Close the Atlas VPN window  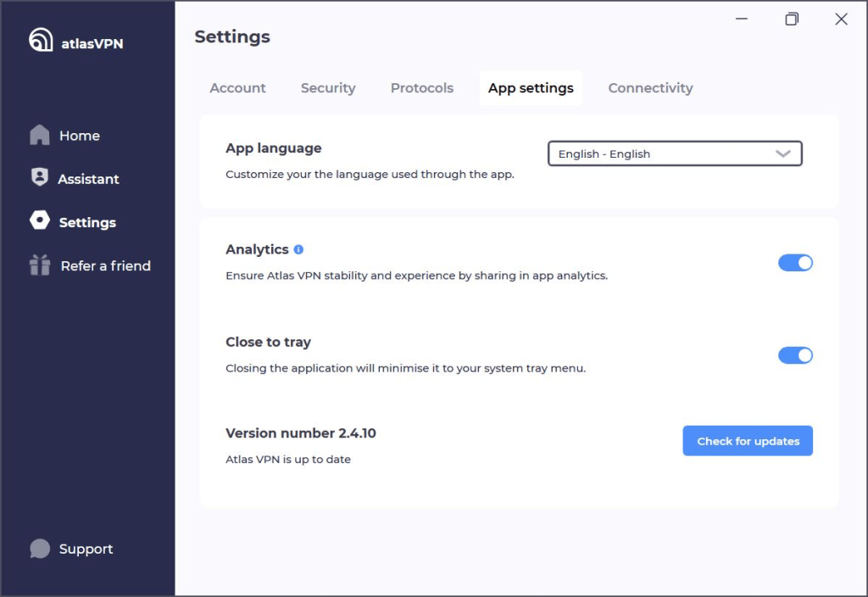click(x=841, y=19)
